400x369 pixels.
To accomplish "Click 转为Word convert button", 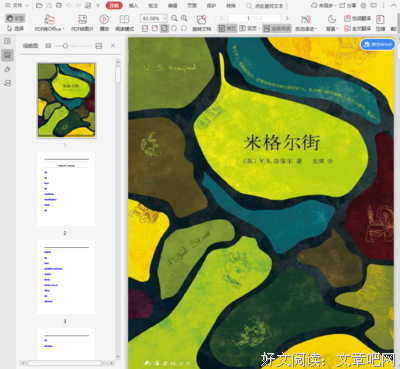I will coord(378,44).
